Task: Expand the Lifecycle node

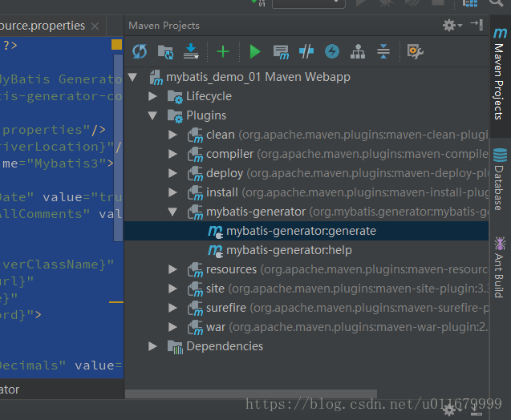Action: 152,96
